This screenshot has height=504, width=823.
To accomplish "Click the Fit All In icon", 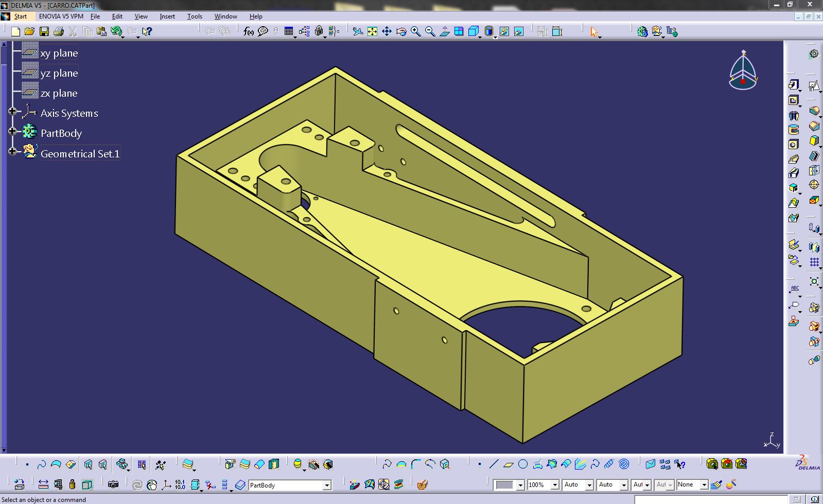I will click(x=372, y=31).
